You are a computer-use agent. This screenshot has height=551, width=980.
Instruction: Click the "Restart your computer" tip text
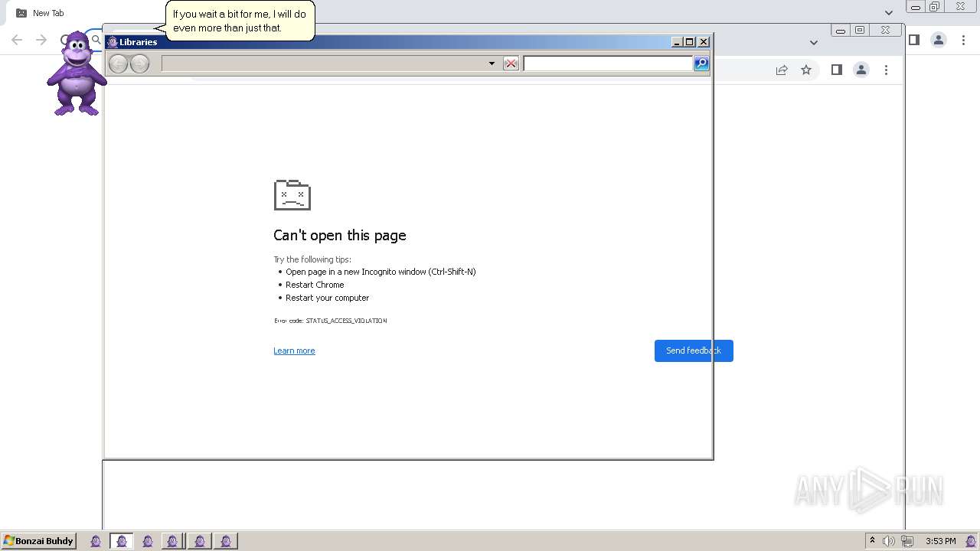[327, 298]
